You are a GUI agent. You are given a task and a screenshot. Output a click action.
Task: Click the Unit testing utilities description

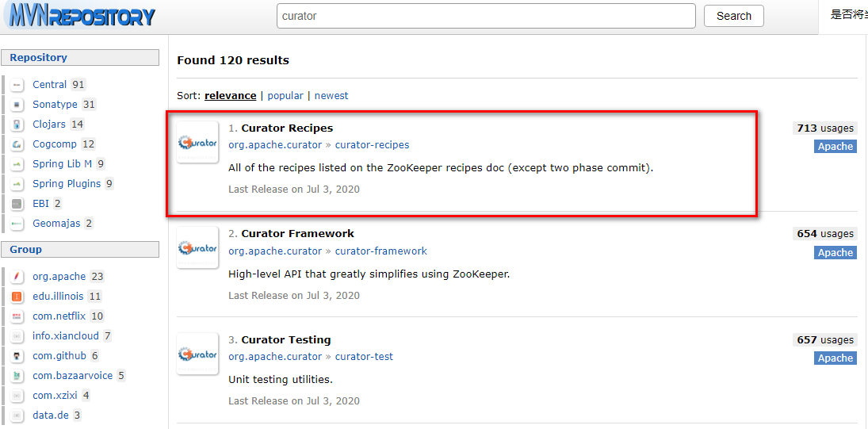tap(281, 381)
